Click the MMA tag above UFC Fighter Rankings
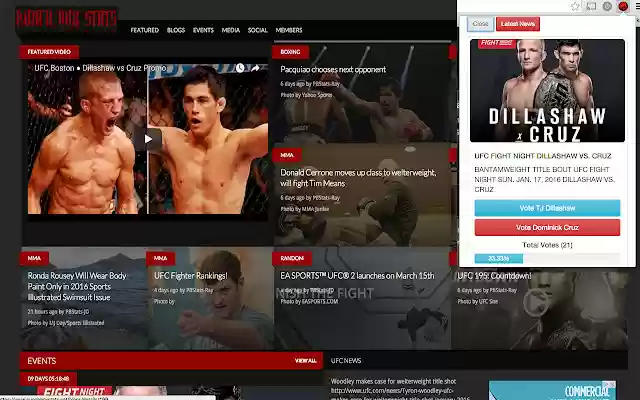The image size is (640, 400). 160,258
